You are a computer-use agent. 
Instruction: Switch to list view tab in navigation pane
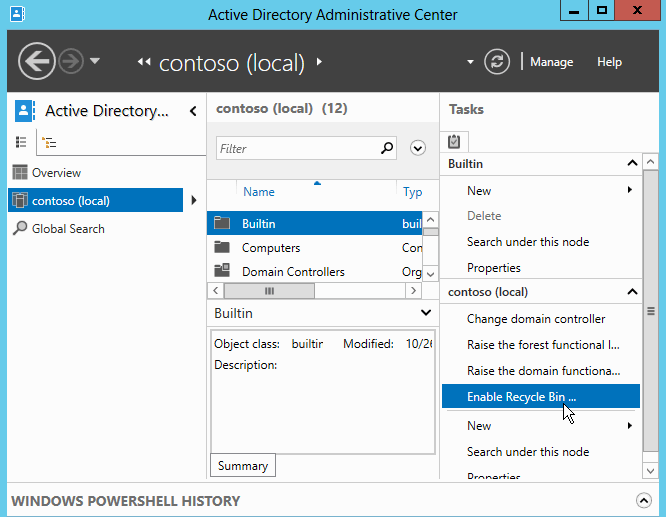[x=21, y=142]
